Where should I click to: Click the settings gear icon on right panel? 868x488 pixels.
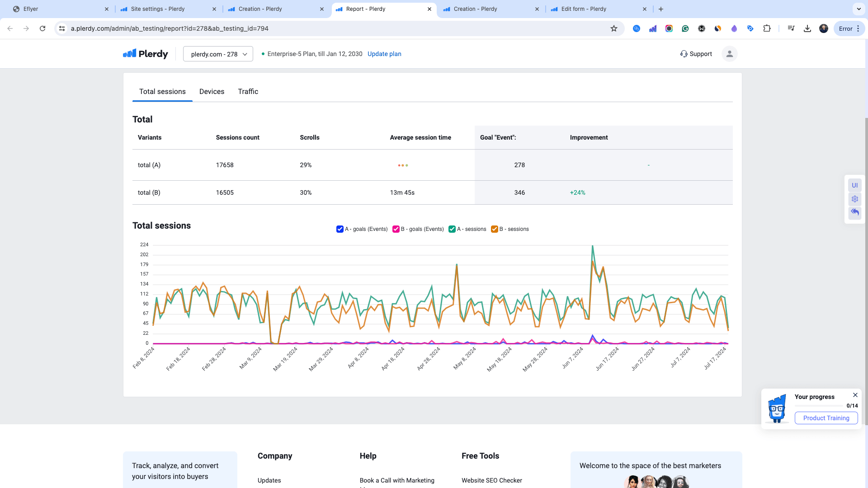click(855, 199)
